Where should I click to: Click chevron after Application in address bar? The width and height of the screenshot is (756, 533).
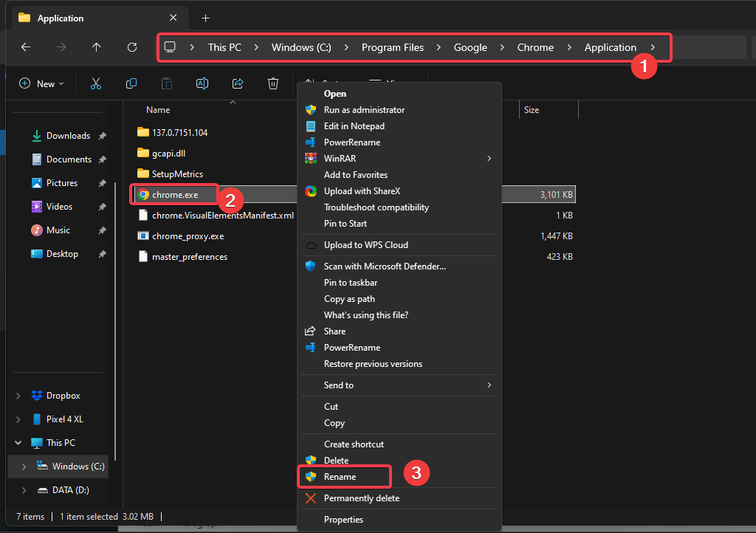pos(653,47)
